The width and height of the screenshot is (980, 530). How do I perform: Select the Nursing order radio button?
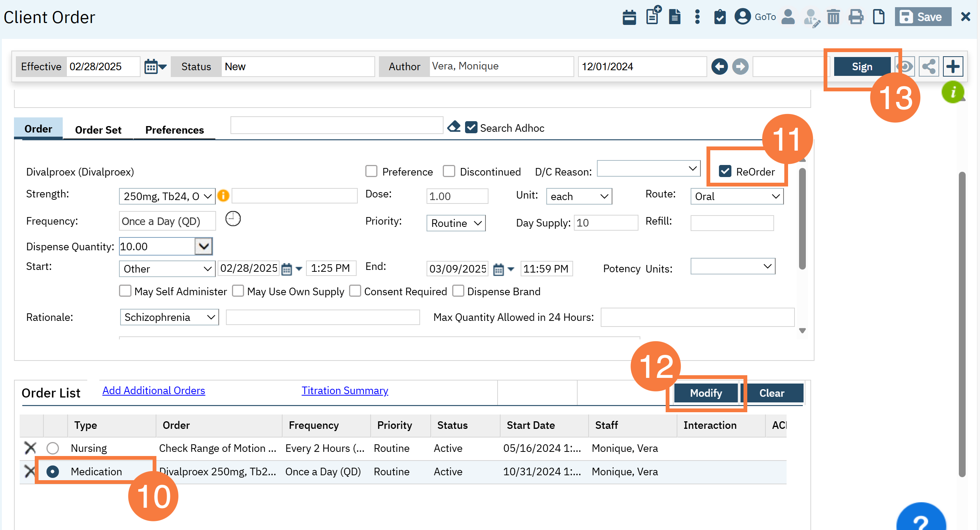click(x=53, y=448)
